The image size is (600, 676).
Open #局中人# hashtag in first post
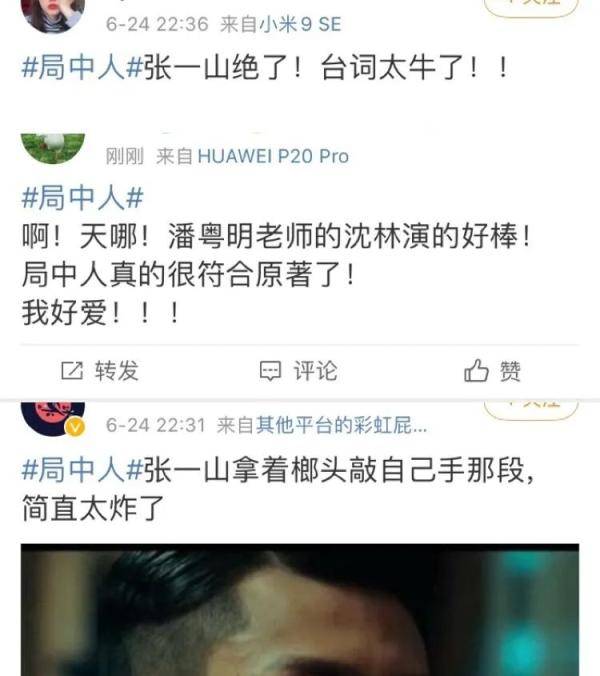82,68
